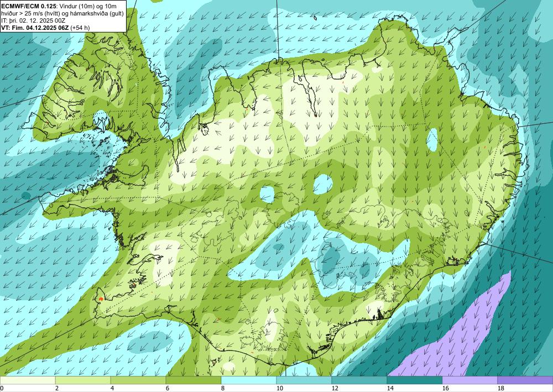553x392 pixels.
Task: Click the pale 0–2 m/s color scale segment
Action: click(28, 380)
